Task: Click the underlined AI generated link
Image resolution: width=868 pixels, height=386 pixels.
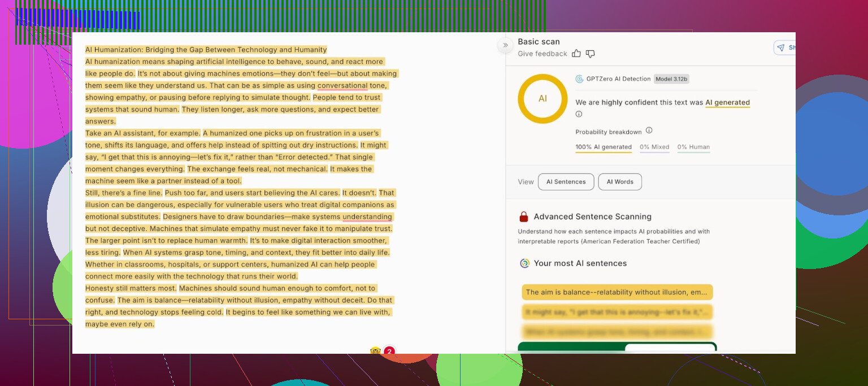Action: [727, 103]
